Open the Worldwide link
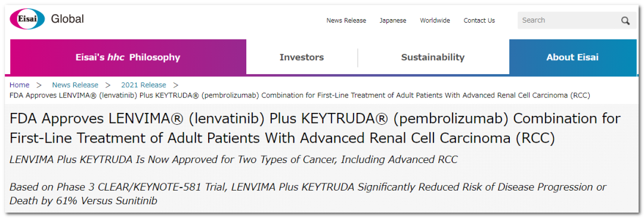This screenshot has width=644, height=218. 435,20
